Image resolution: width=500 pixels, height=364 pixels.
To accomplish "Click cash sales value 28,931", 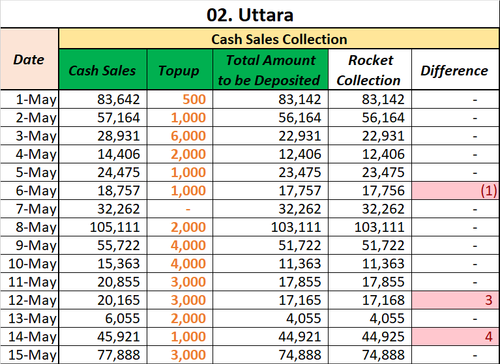I will click(x=103, y=136).
